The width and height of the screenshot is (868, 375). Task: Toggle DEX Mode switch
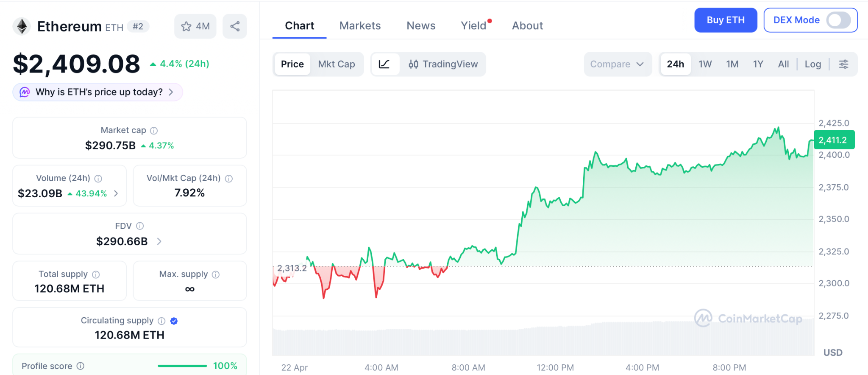point(838,20)
